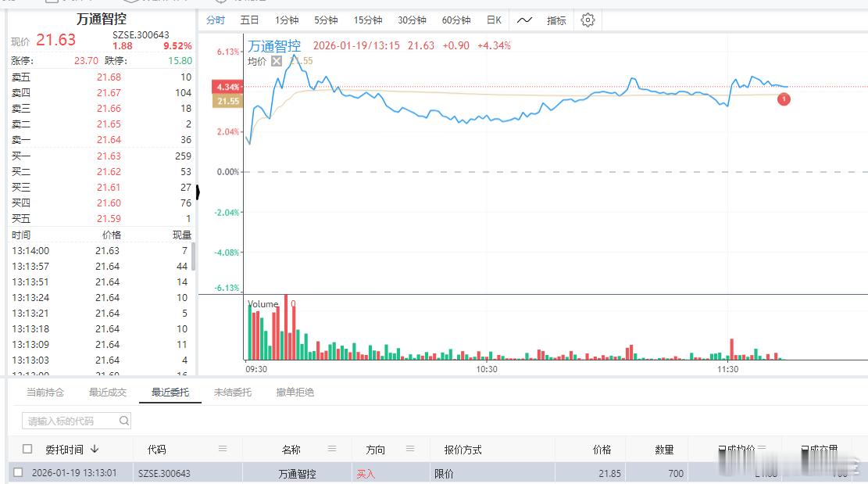Open the 名称 column filter menu
The height and width of the screenshot is (484, 868).
pyautogui.click(x=332, y=449)
